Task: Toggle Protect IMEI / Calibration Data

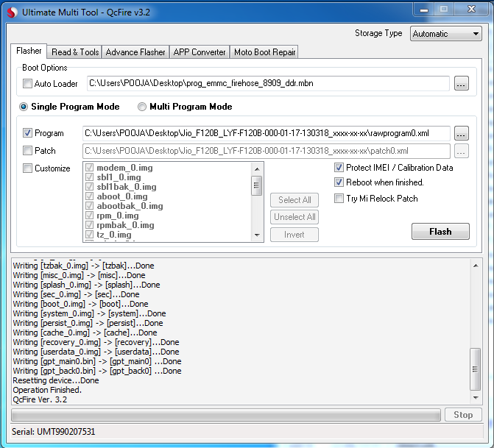Action: point(339,168)
